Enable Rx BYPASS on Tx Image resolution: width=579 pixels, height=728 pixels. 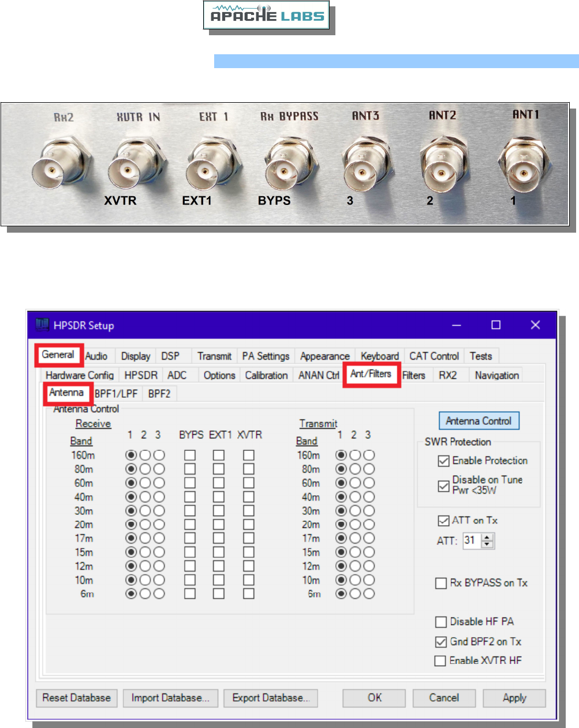[x=441, y=583]
